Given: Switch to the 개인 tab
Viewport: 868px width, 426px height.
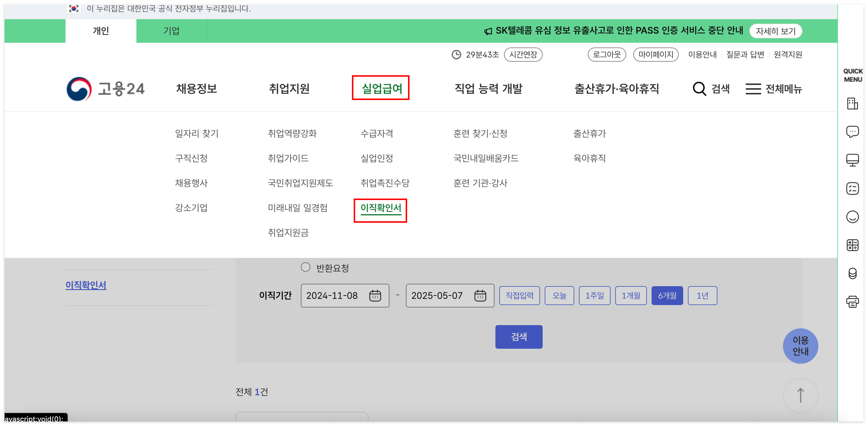Looking at the screenshot, I should [x=101, y=31].
